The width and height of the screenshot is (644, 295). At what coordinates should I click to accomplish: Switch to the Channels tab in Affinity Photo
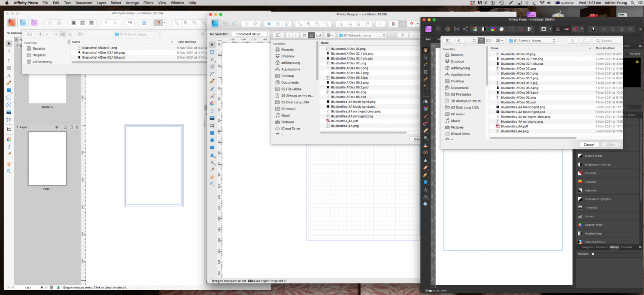click(x=626, y=247)
